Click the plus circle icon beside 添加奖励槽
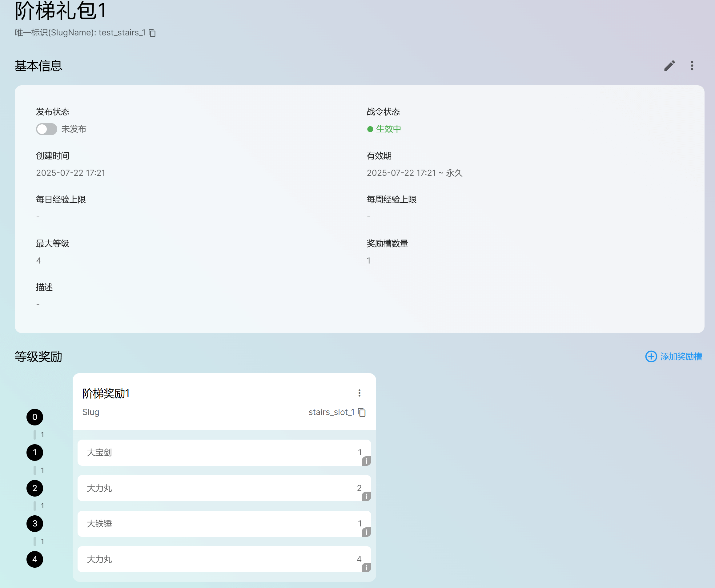This screenshot has width=715, height=588. pos(651,356)
